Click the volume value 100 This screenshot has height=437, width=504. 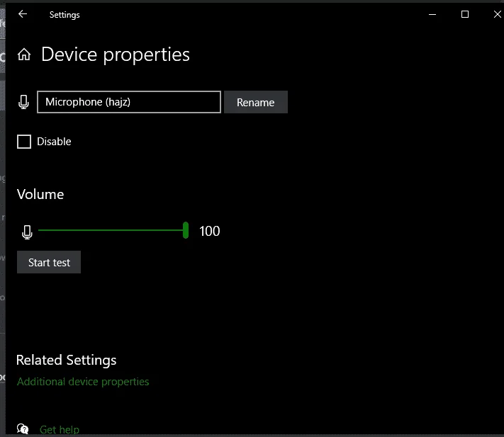(210, 231)
